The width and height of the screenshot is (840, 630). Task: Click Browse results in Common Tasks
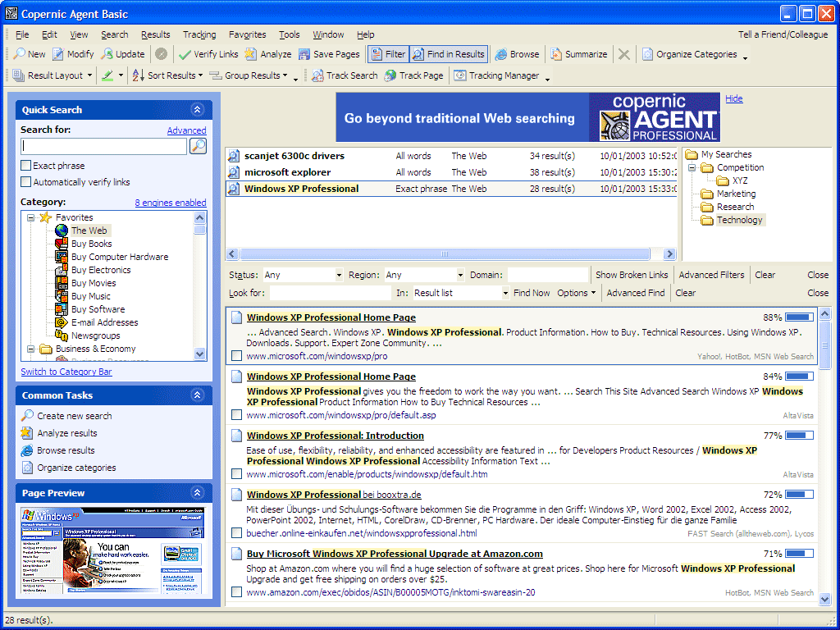[x=66, y=450]
